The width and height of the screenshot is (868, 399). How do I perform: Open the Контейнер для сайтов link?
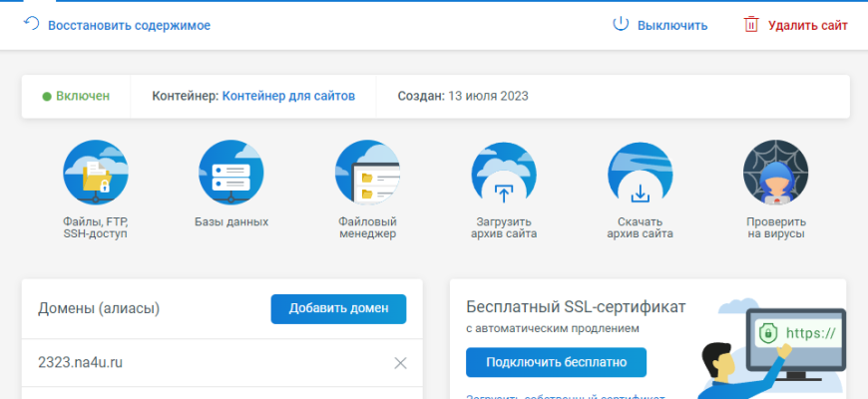pyautogui.click(x=288, y=97)
